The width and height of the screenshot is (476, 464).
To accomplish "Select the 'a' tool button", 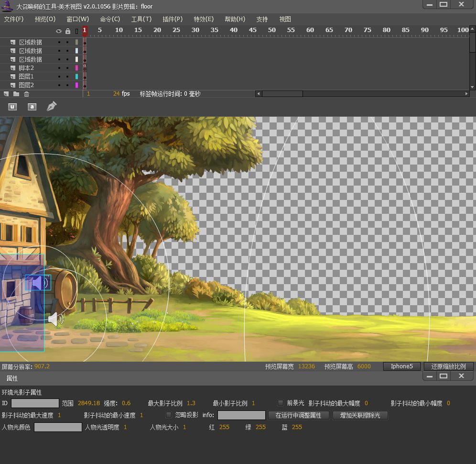I will (32, 107).
